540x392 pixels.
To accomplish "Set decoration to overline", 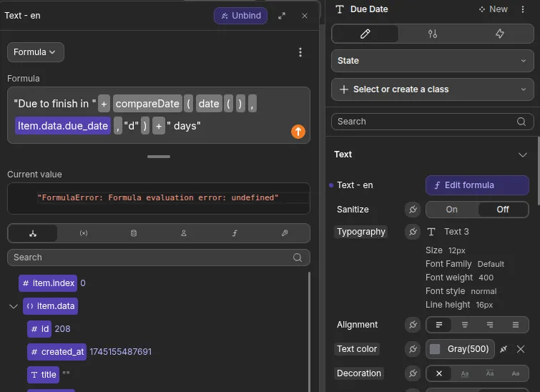I will tap(490, 373).
